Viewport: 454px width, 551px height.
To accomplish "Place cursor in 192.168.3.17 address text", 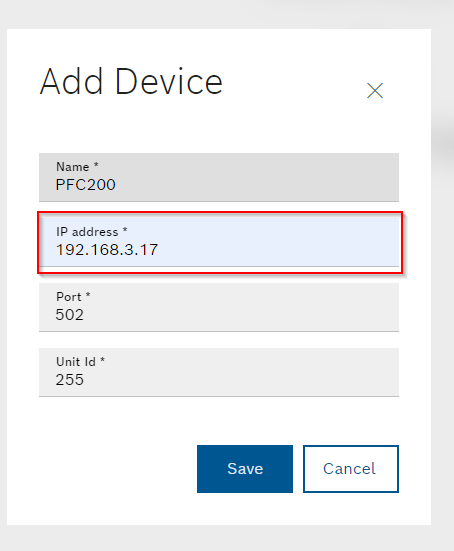I will pyautogui.click(x=107, y=250).
